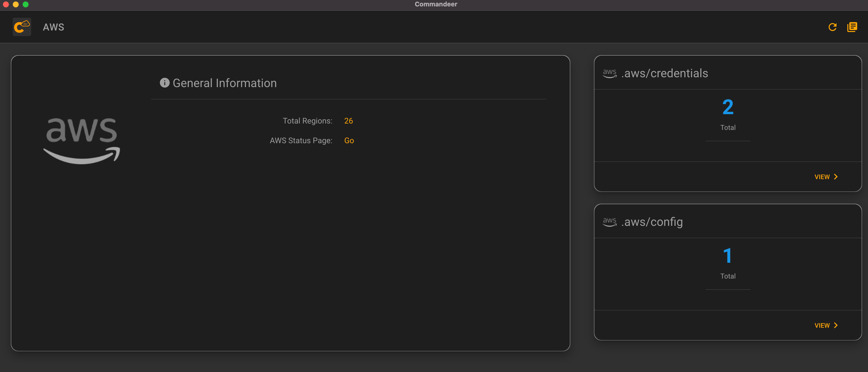The width and height of the screenshot is (868, 372).
Task: Refresh the AWS dashboard
Action: pos(833,27)
